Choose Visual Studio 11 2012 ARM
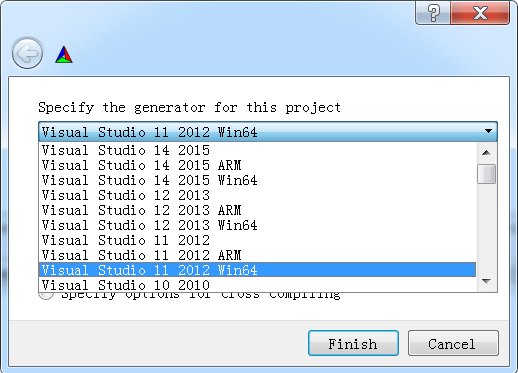Screen dimensions: 518x373 (x=257, y=255)
